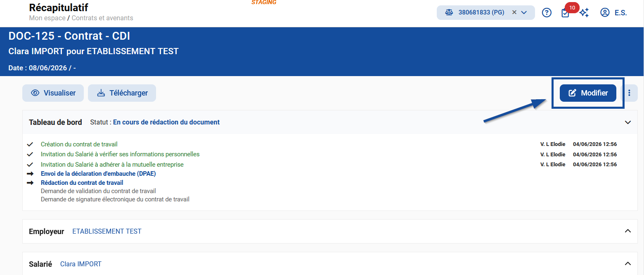Go to Contrats et avenants breadcrumb

[102, 18]
